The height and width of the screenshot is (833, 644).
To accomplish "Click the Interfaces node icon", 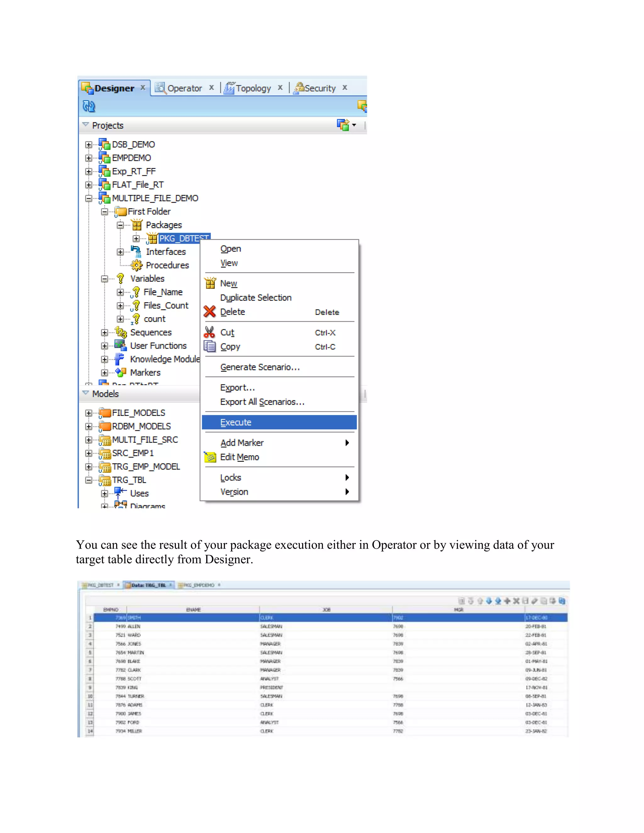I will click(136, 252).
